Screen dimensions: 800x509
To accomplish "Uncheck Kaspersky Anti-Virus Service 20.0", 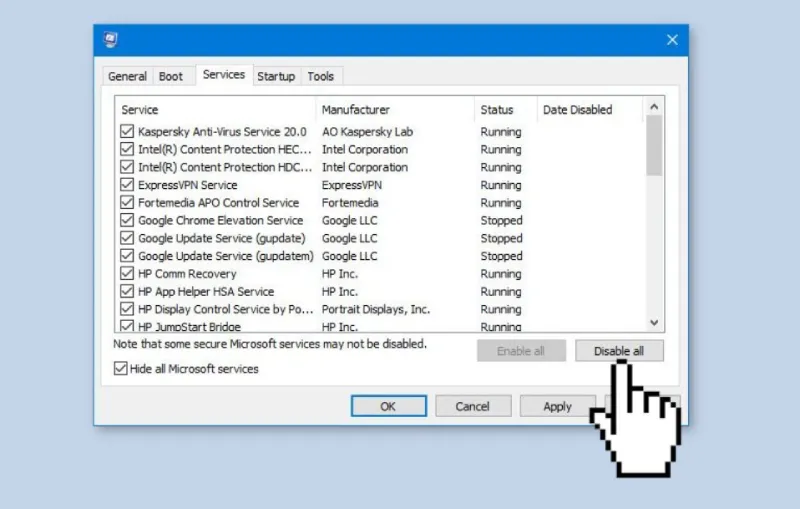I will coord(127,132).
